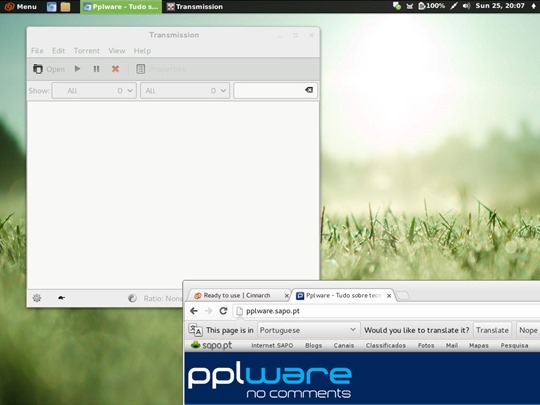Expand the second All tracker filter dropdown
Viewport: 540px width, 405px height.
coord(185,91)
